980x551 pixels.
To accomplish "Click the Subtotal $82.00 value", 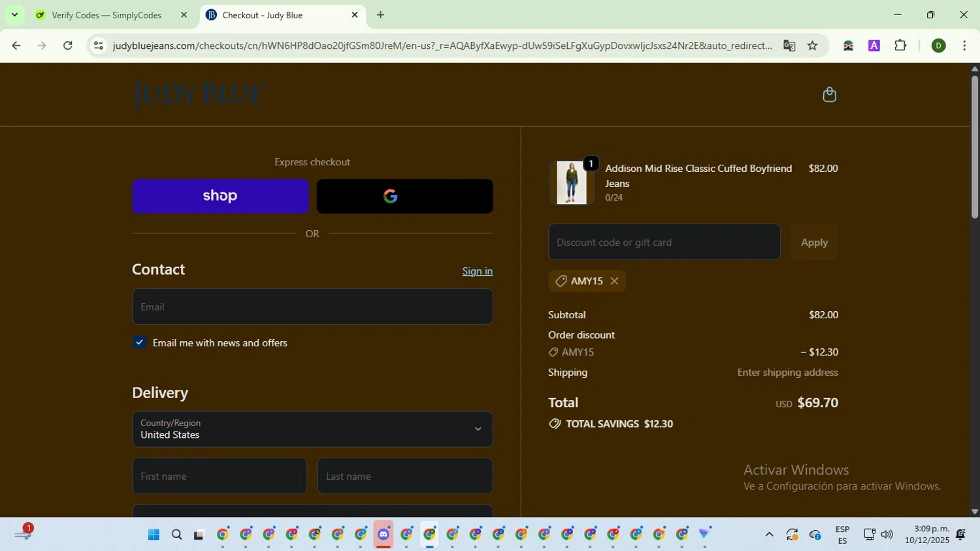I will (823, 315).
